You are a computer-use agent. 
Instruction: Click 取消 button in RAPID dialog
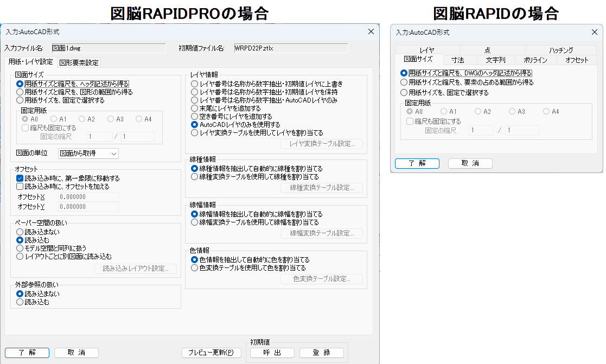[x=470, y=163]
